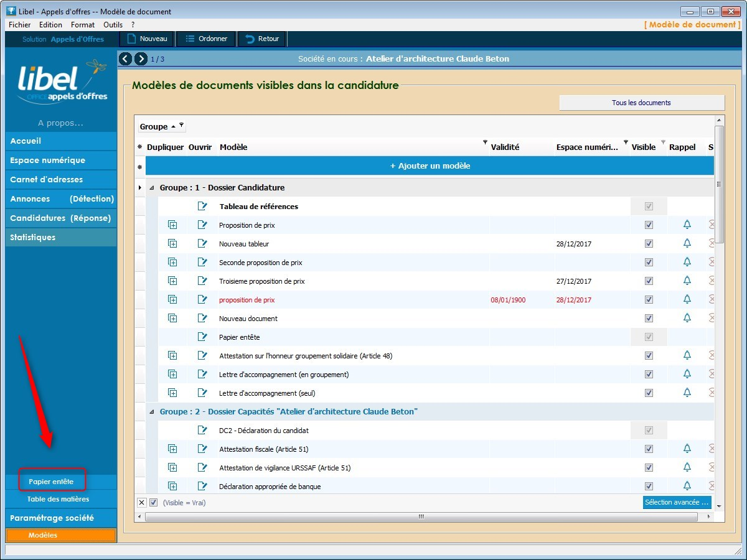Click the Visible column filter icon
The width and height of the screenshot is (747, 560).
[x=663, y=142]
